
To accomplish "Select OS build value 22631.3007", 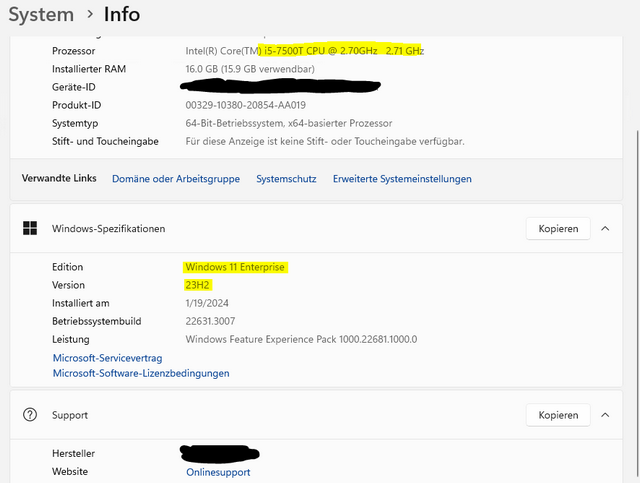I will (x=210, y=321).
